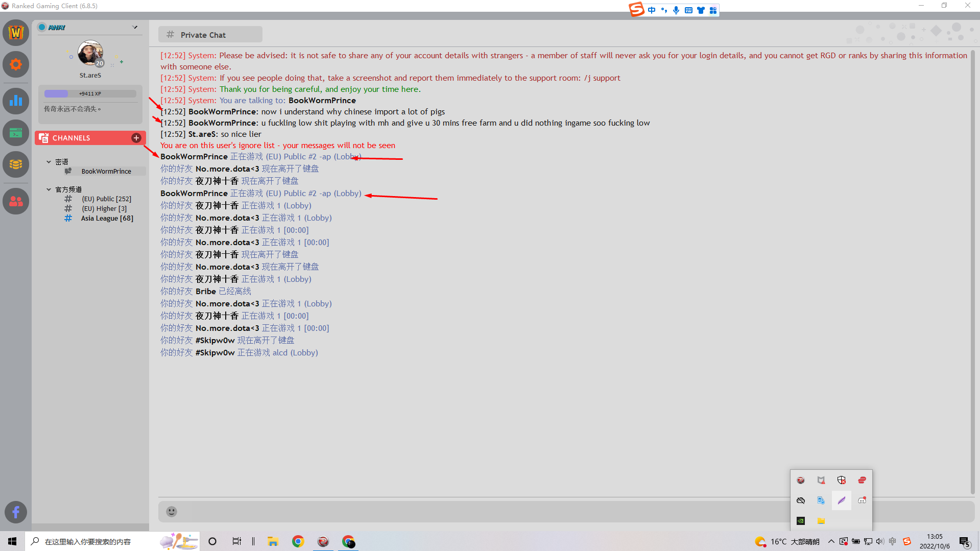Select the CHANNELS header tab
The width and height of the screenshot is (980, 551).
[x=90, y=138]
